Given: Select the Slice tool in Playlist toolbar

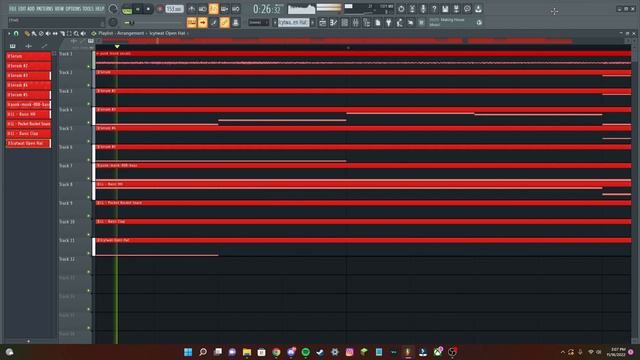Looking at the screenshot, I should (x=62, y=33).
